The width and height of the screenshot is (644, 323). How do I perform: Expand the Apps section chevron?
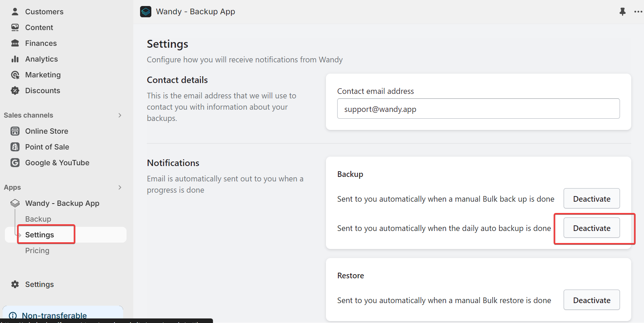[x=120, y=187]
